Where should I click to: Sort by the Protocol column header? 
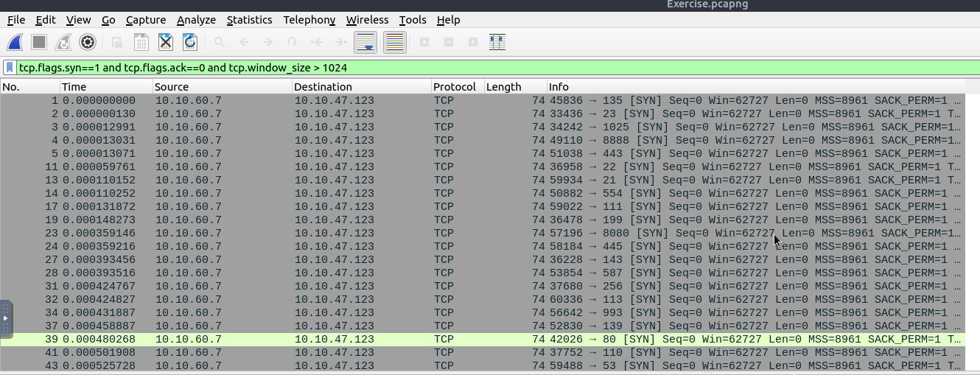458,87
